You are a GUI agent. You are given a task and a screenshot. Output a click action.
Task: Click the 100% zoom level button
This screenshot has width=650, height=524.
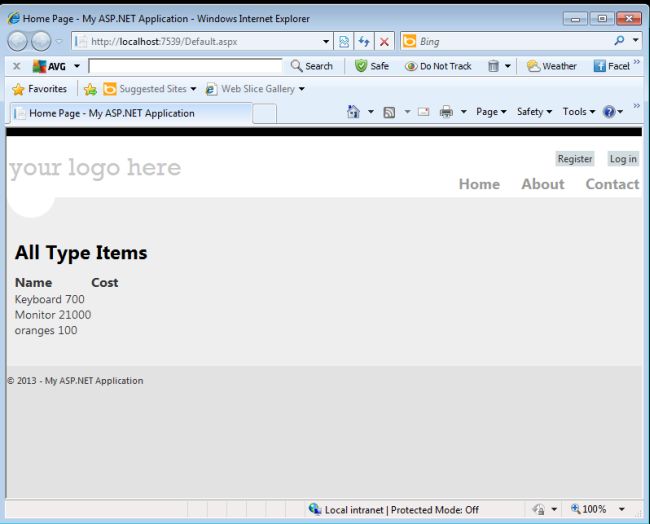click(x=588, y=509)
